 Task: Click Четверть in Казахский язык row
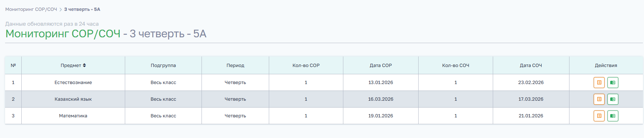tap(235, 99)
